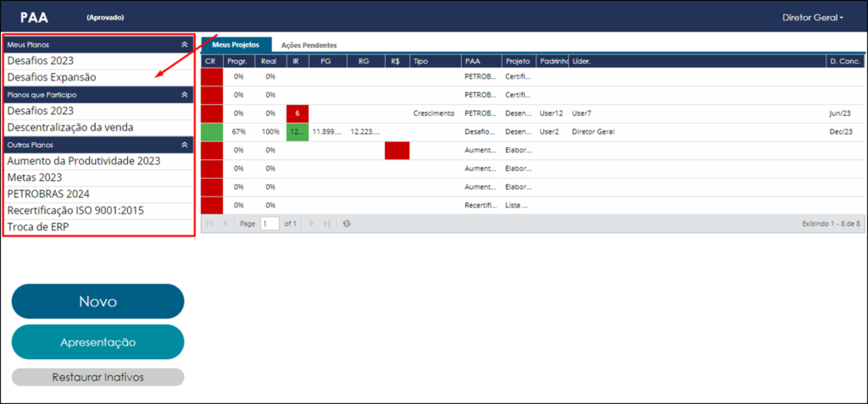Sort by Progr. column header
The width and height of the screenshot is (868, 404).
240,62
